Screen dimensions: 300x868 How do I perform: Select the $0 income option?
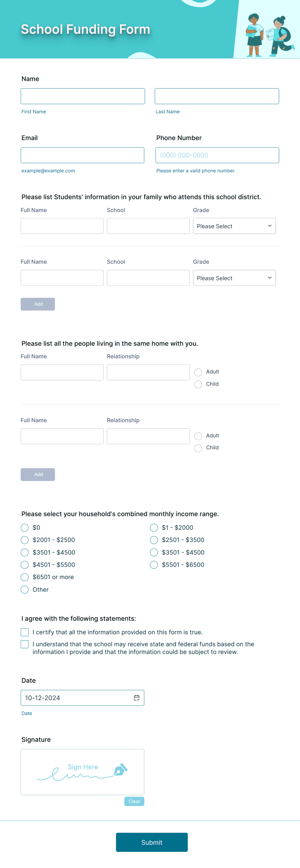coord(24,528)
